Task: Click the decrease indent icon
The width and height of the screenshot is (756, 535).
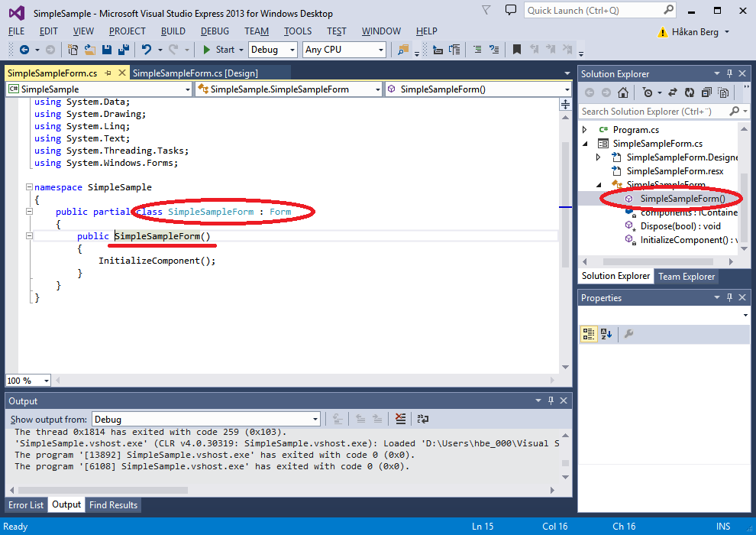Action: tap(477, 49)
